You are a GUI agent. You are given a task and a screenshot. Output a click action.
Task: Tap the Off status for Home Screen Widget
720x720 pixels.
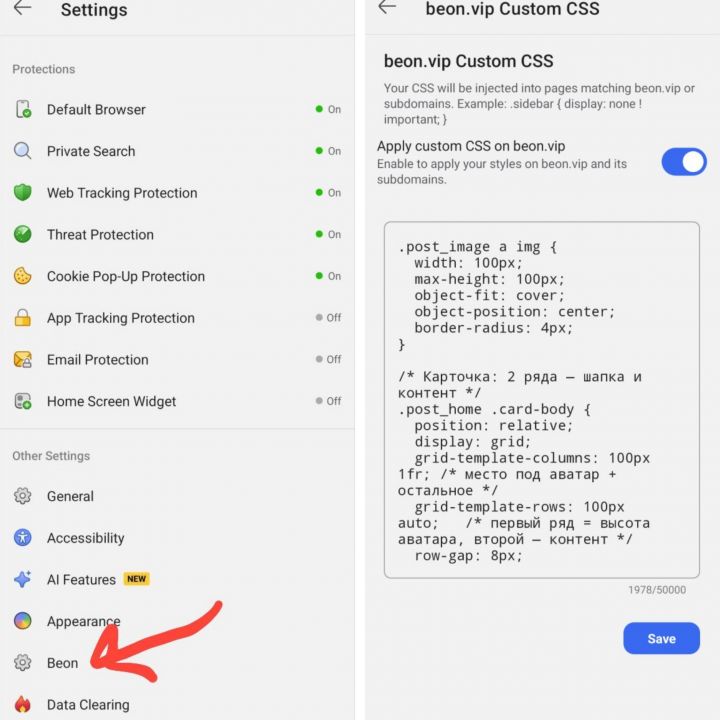[x=328, y=401]
